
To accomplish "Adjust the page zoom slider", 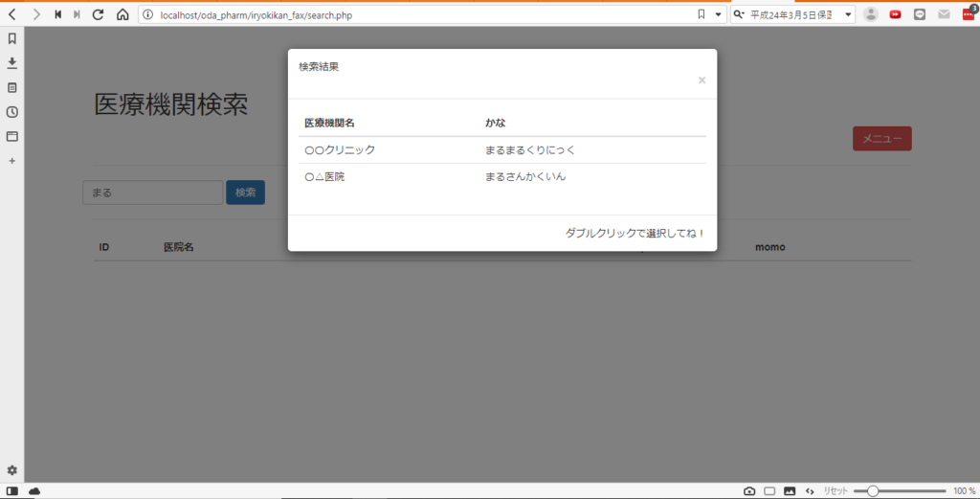I will pos(872,491).
